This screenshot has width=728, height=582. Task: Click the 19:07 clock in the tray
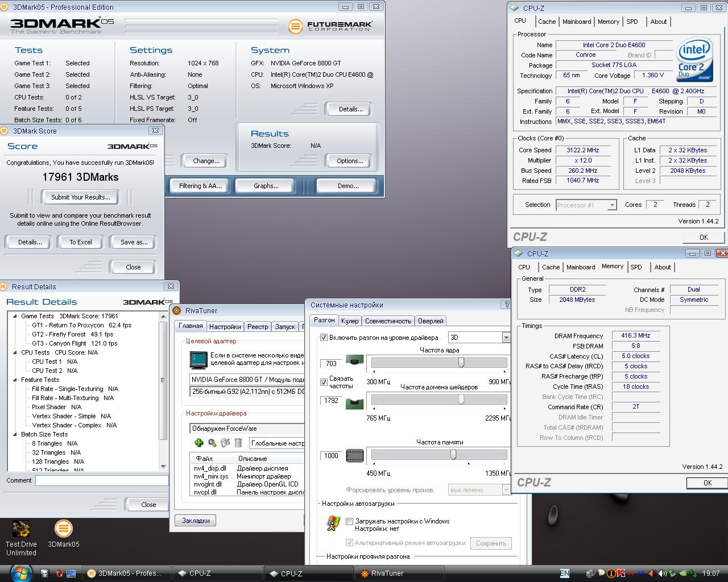pos(711,573)
